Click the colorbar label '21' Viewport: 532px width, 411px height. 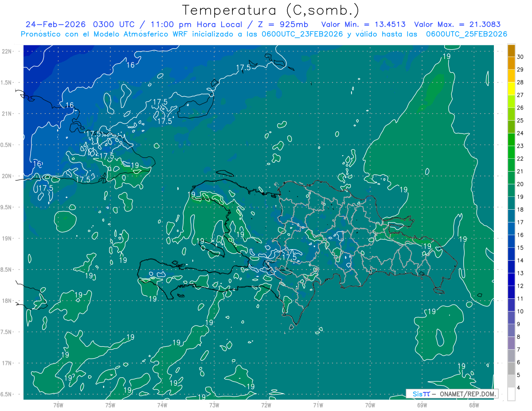(520, 171)
